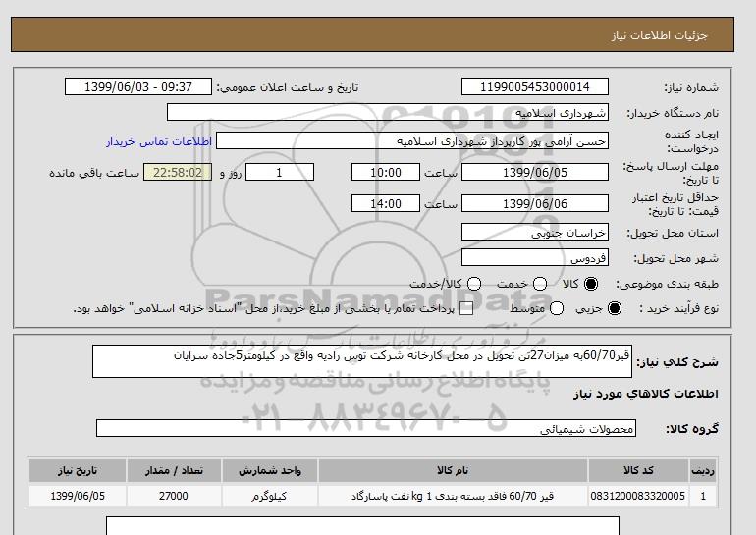Screen dimensions: 756x535
Task: Select the متوسط purchase type radio
Action: pos(557,308)
